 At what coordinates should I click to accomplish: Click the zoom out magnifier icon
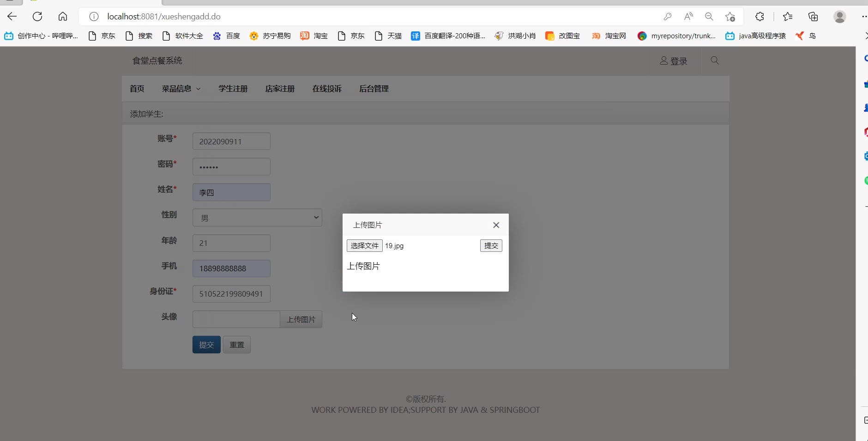(709, 17)
